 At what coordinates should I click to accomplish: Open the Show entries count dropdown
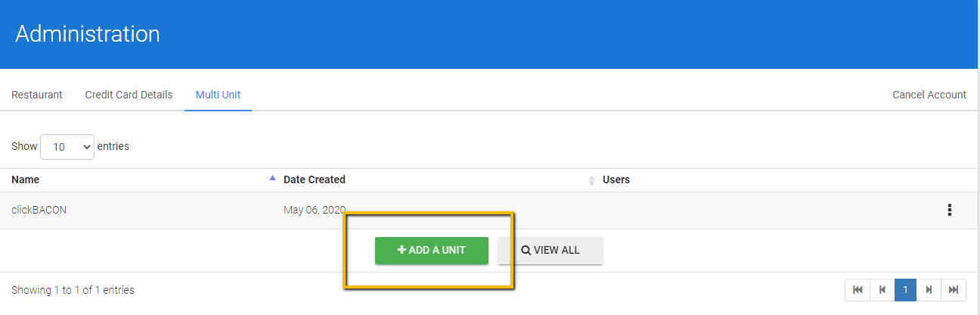(67, 147)
